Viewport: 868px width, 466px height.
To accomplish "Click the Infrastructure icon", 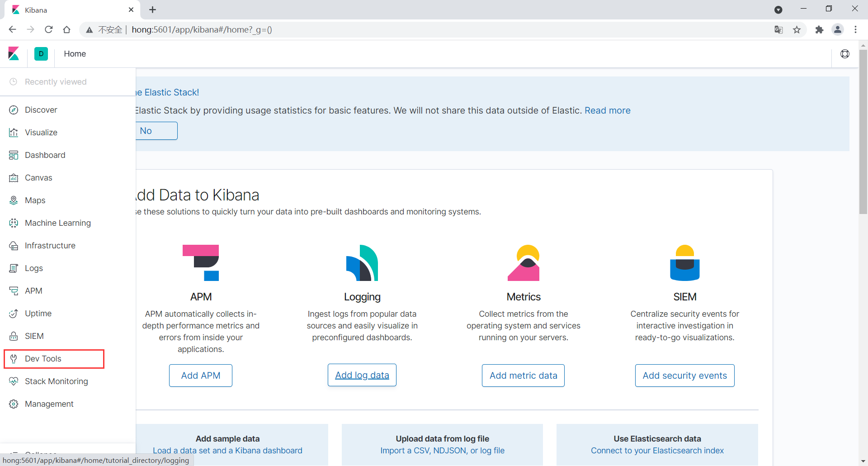I will [14, 246].
